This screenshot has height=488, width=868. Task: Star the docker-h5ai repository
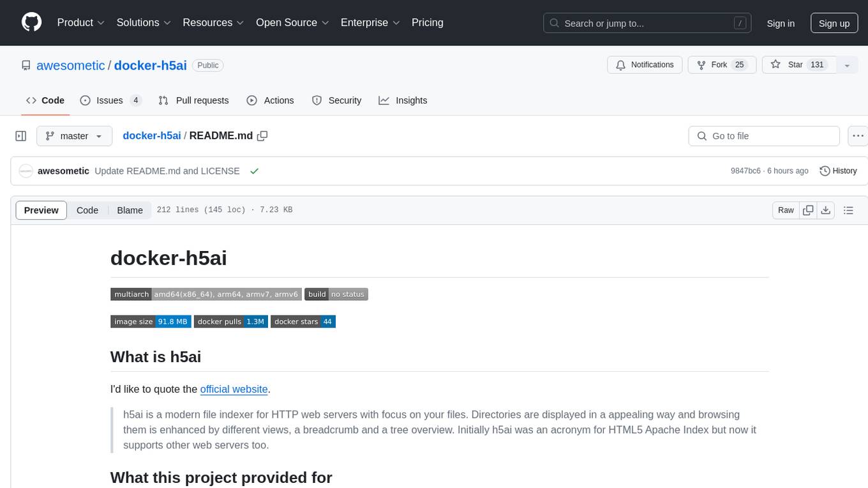coord(798,65)
